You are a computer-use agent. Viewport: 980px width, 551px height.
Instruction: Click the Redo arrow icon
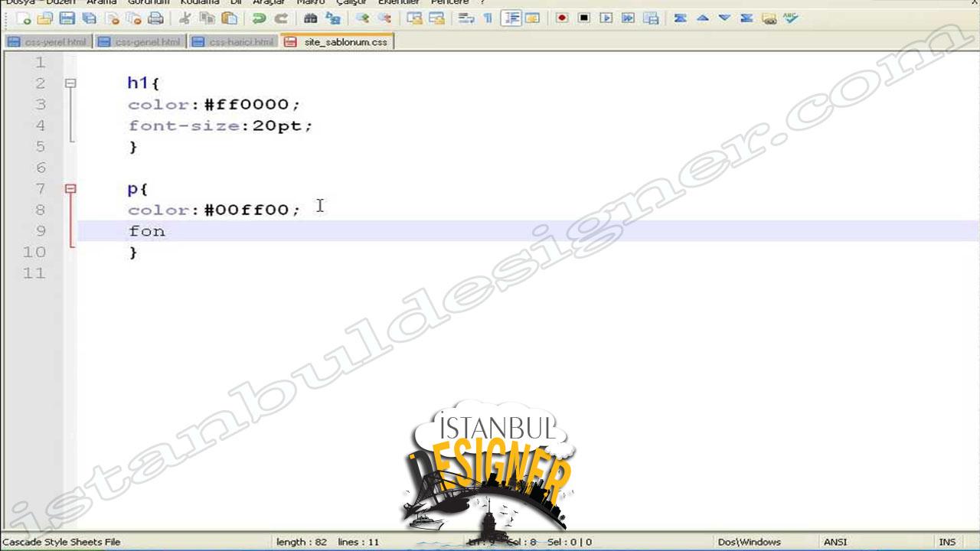tap(281, 18)
